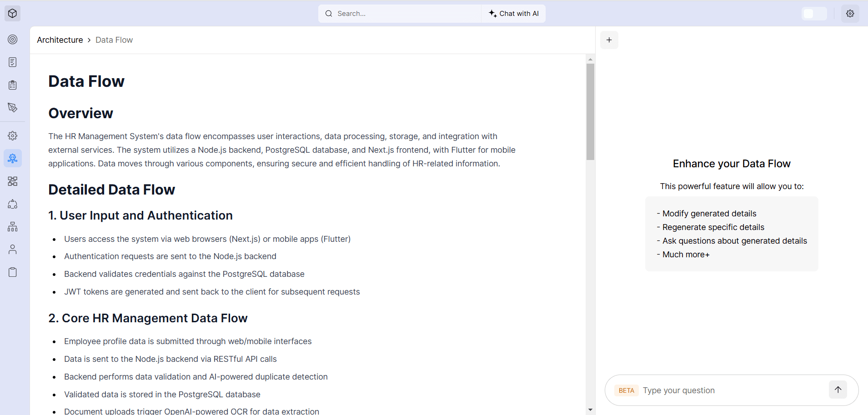Image resolution: width=868 pixels, height=415 pixels.
Task: Click '- Regenerate specific details' line
Action: (711, 227)
